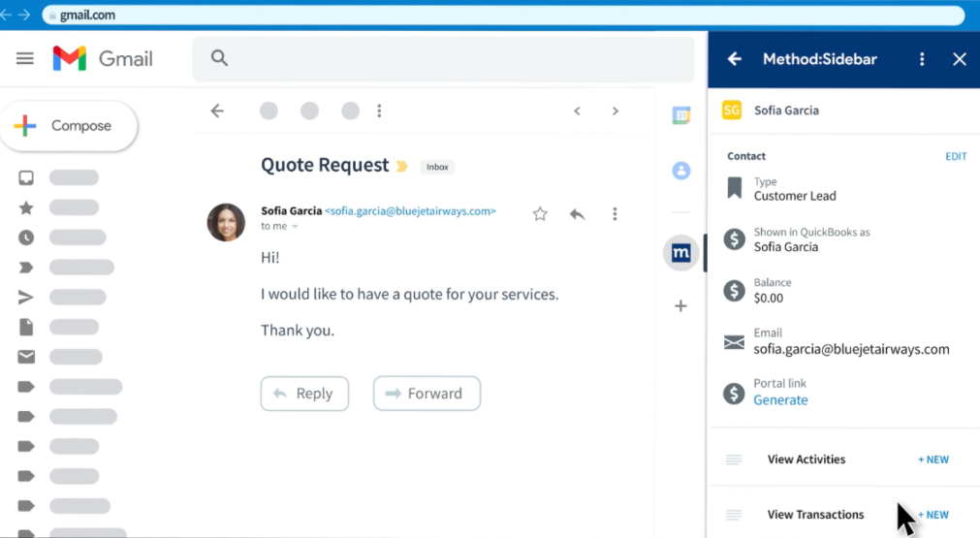This screenshot has height=538, width=980.
Task: Open more actions menu in email toolbar
Action: click(x=379, y=111)
